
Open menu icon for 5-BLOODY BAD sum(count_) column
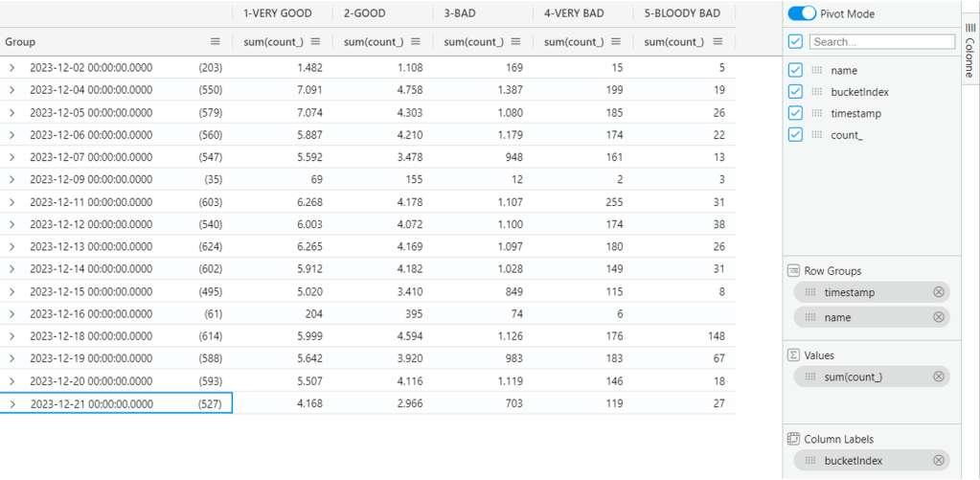coord(717,42)
